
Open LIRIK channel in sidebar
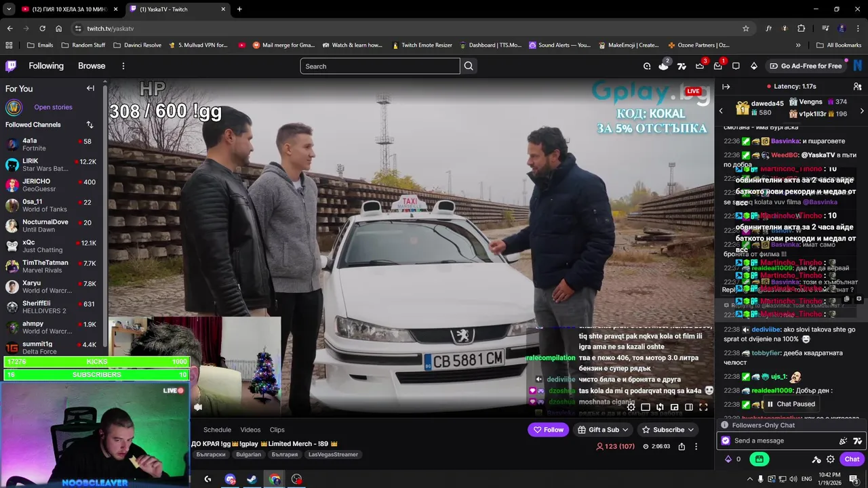[52, 165]
